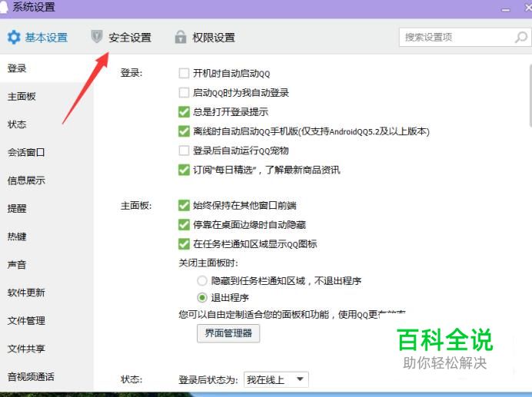Image resolution: width=532 pixels, height=397 pixels.
Task: Click the 界面管理器 button
Action: pyautogui.click(x=228, y=333)
